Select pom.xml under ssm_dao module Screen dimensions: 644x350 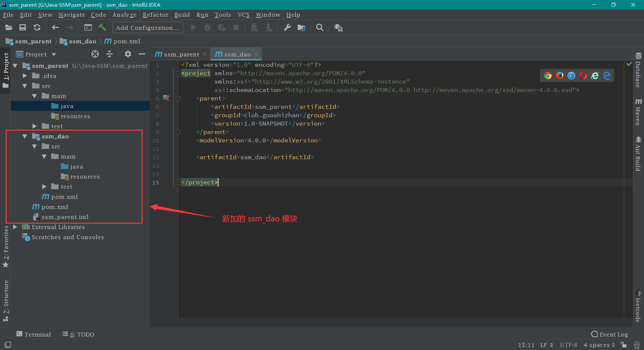(x=64, y=197)
